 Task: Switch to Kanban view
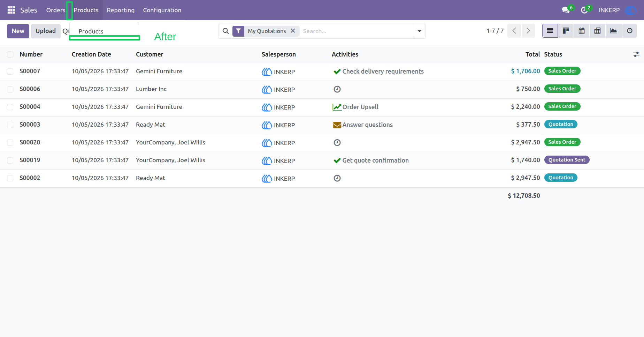(566, 31)
